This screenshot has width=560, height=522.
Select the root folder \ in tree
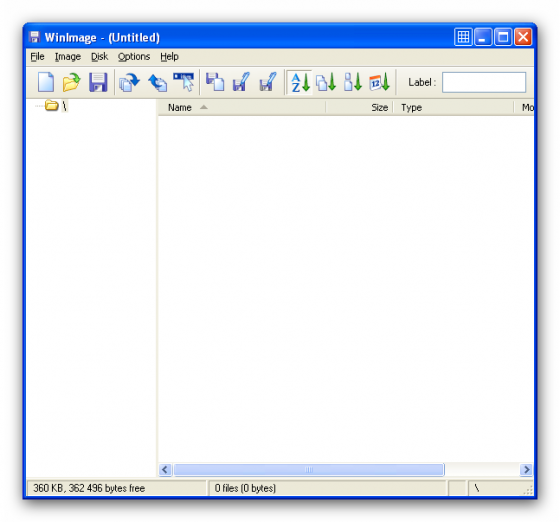pyautogui.click(x=56, y=106)
